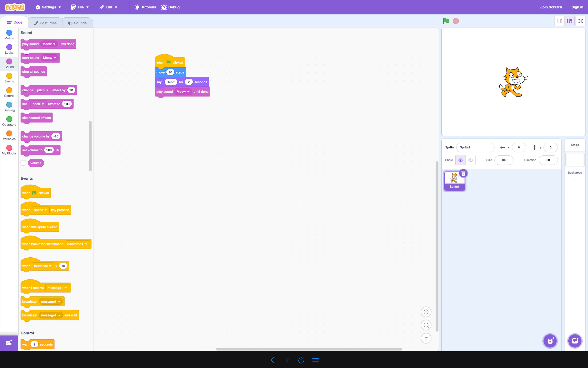Open the loudness dropdown
Image resolution: width=588 pixels, height=368 pixels.
(43, 266)
